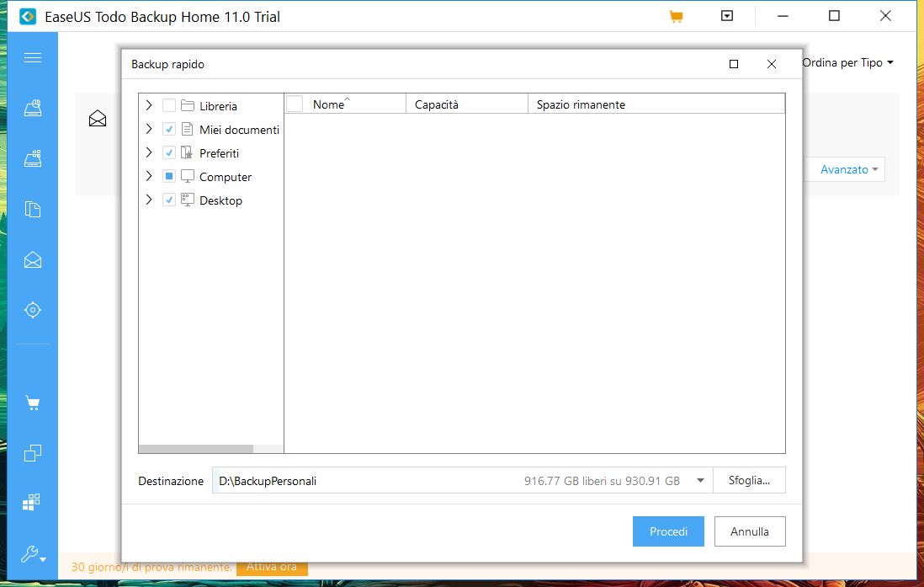Click the Libreria folder icon
The height and width of the screenshot is (587, 924).
(188, 105)
